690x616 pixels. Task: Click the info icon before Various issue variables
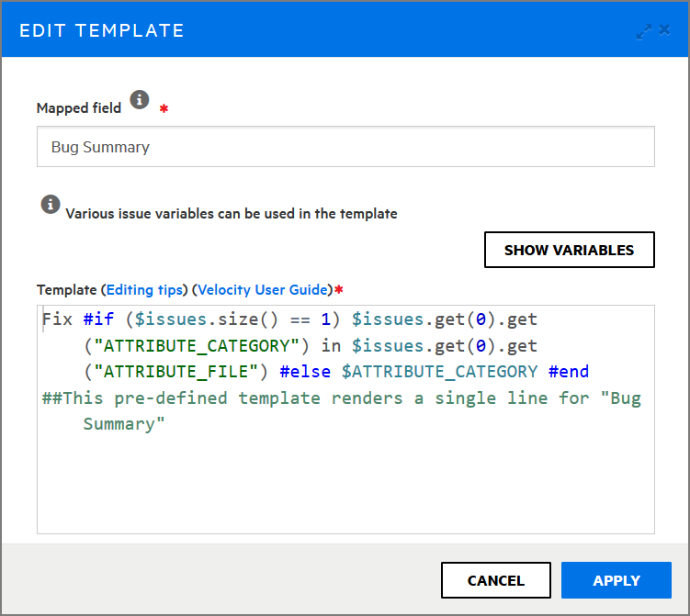[51, 205]
